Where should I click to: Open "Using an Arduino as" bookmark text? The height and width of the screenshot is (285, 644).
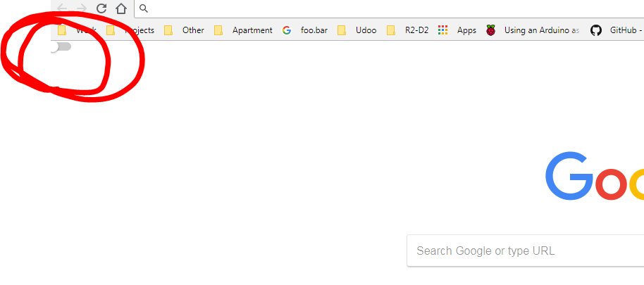[x=542, y=30]
